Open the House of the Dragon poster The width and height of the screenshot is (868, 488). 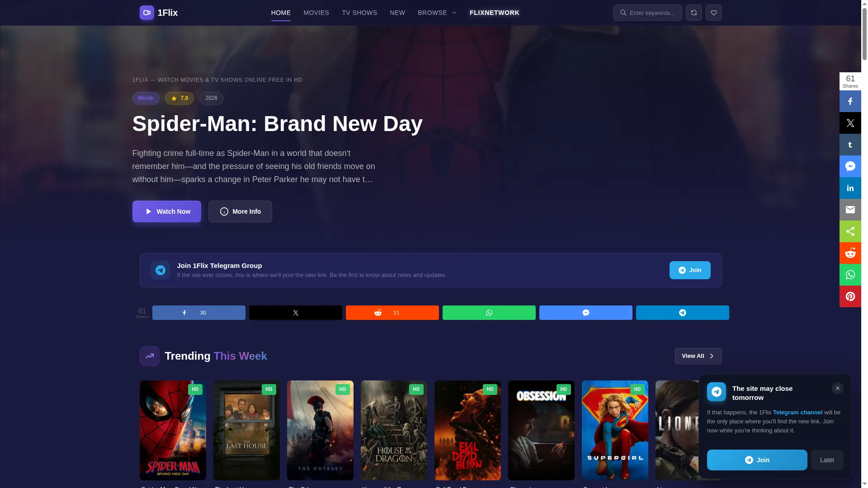(x=394, y=430)
